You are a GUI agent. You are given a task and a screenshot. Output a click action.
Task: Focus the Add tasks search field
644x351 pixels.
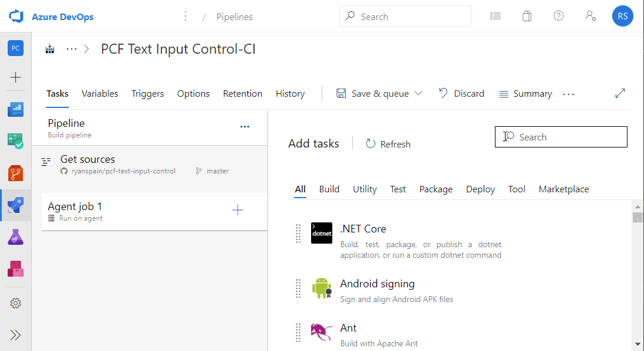coord(561,137)
